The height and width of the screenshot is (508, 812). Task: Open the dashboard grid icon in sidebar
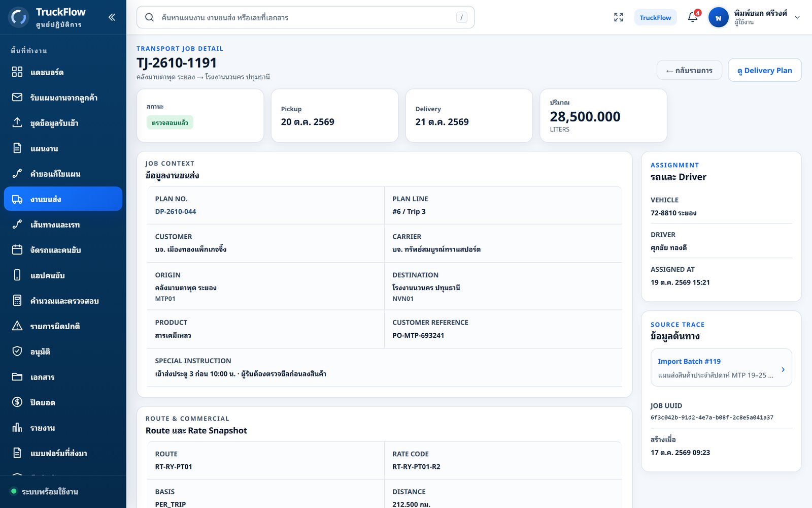[x=17, y=72]
